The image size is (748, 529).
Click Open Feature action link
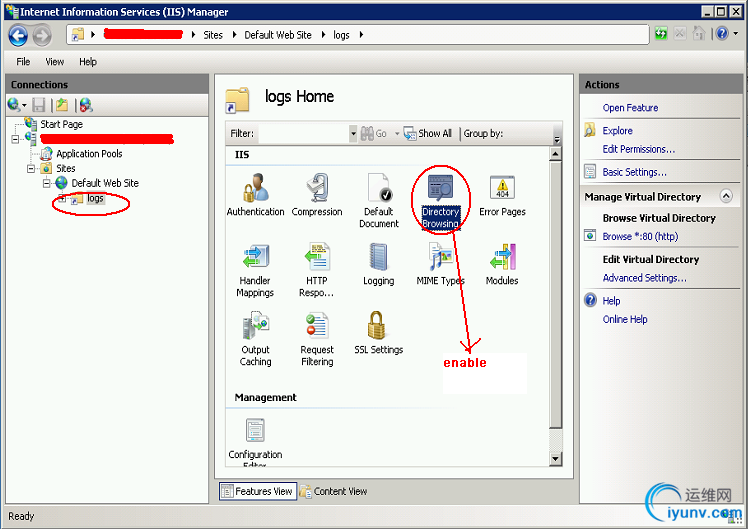(630, 108)
